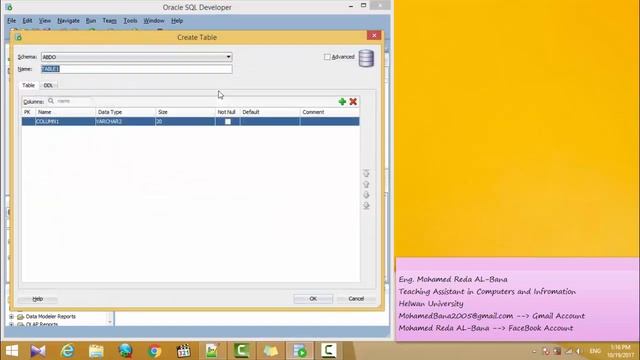This screenshot has height=360, width=640.
Task: Switch to the DDL tab
Action: 48,85
